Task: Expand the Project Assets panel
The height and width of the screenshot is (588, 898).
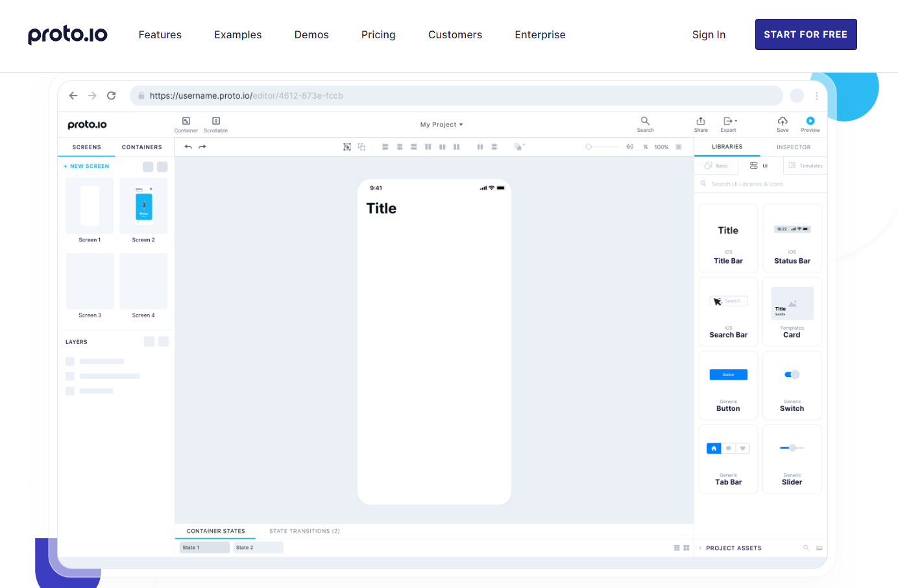Action: point(730,548)
